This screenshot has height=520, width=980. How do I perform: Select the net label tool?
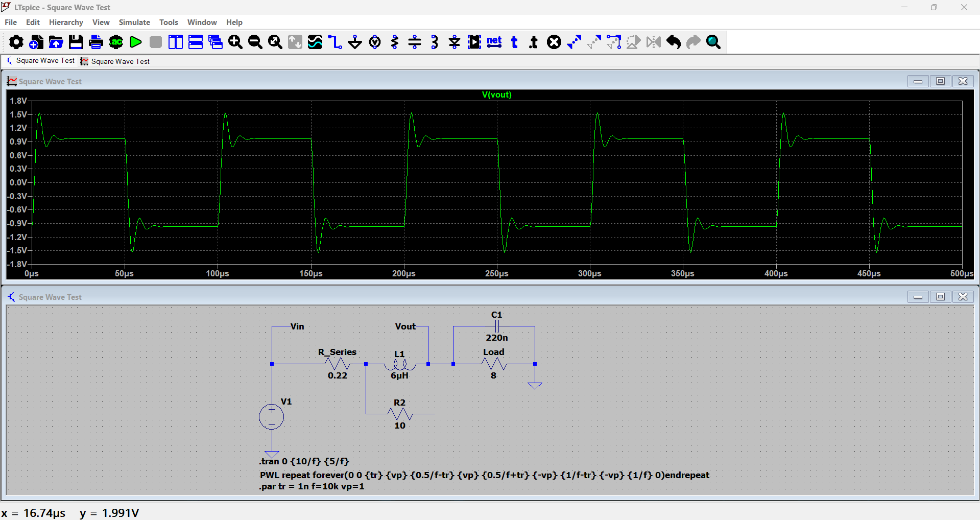[494, 42]
